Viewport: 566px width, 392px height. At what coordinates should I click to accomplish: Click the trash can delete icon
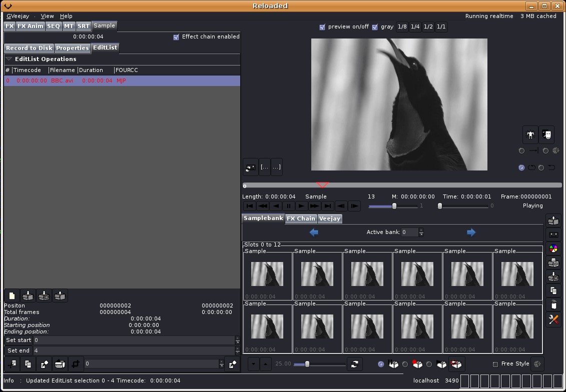pyautogui.click(x=553, y=304)
